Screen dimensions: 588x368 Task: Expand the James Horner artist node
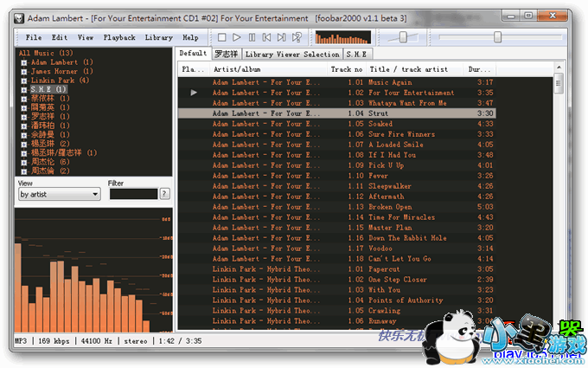(x=24, y=71)
